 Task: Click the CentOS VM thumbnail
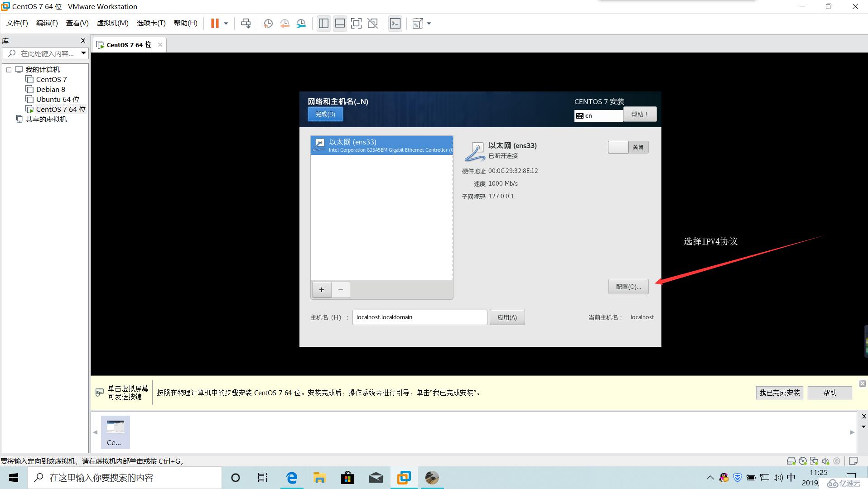pyautogui.click(x=115, y=432)
